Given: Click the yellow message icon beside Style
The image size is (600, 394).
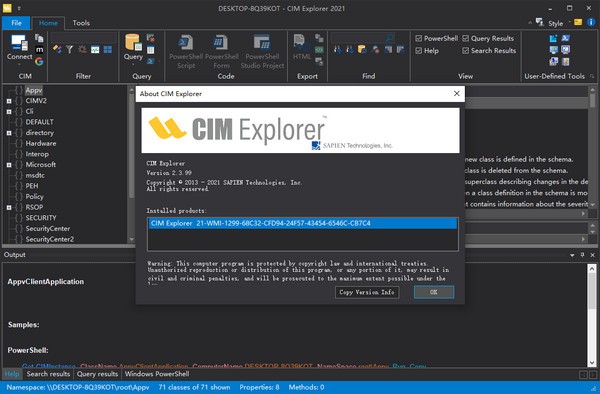Looking at the screenshot, I should [578, 22].
